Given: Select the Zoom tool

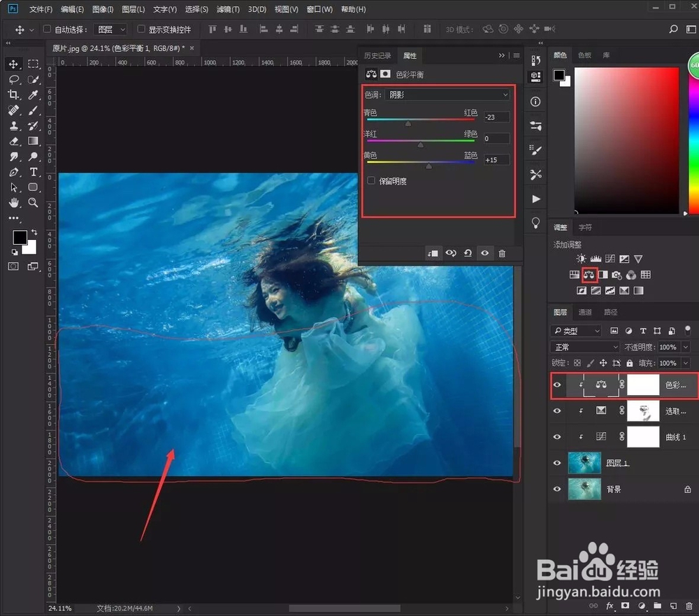Looking at the screenshot, I should pos(33,203).
